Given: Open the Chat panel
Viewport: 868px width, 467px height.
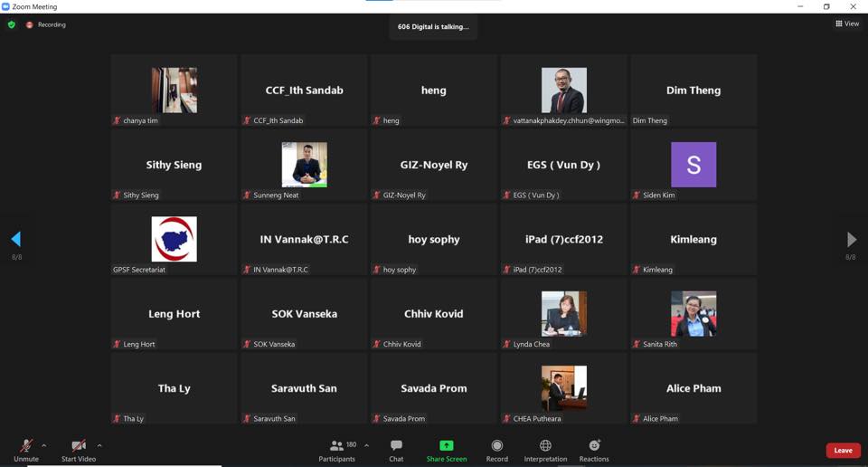Looking at the screenshot, I should coord(396,449).
